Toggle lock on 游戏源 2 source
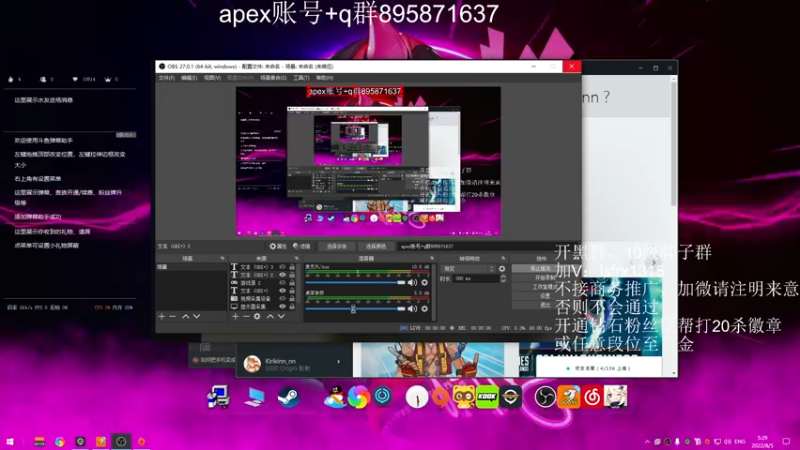The width and height of the screenshot is (800, 450). [x=292, y=282]
